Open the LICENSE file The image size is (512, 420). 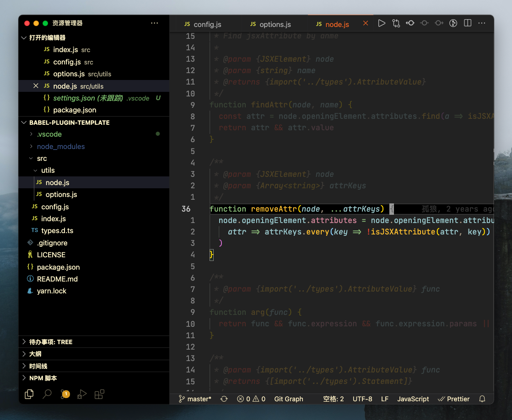point(94,255)
